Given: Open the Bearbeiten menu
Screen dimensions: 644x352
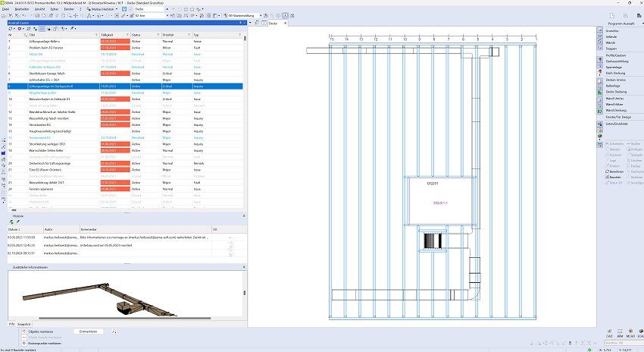Looking at the screenshot, I should (22, 8).
